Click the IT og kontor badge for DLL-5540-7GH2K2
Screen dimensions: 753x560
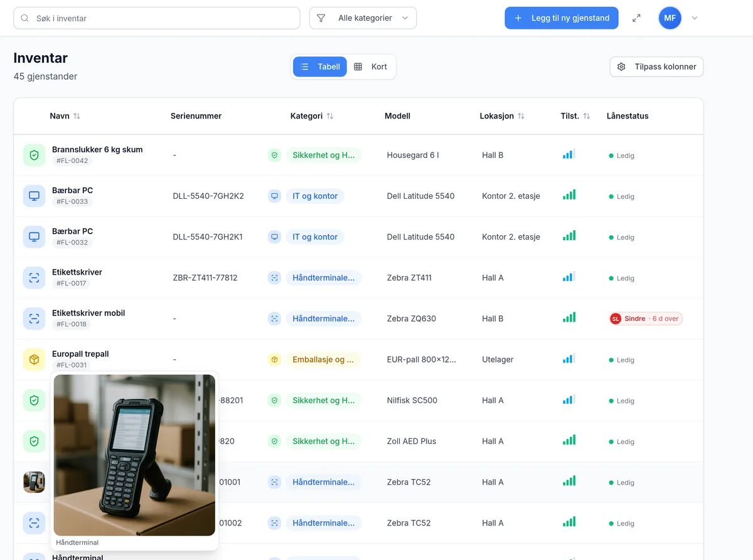[315, 196]
